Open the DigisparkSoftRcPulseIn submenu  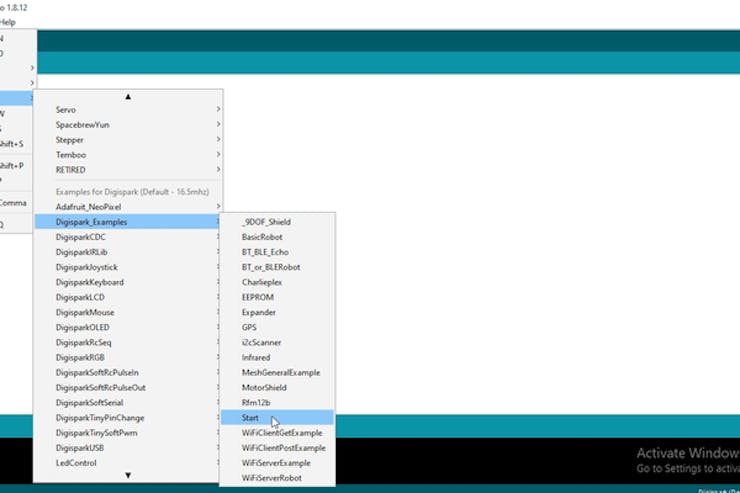point(128,373)
